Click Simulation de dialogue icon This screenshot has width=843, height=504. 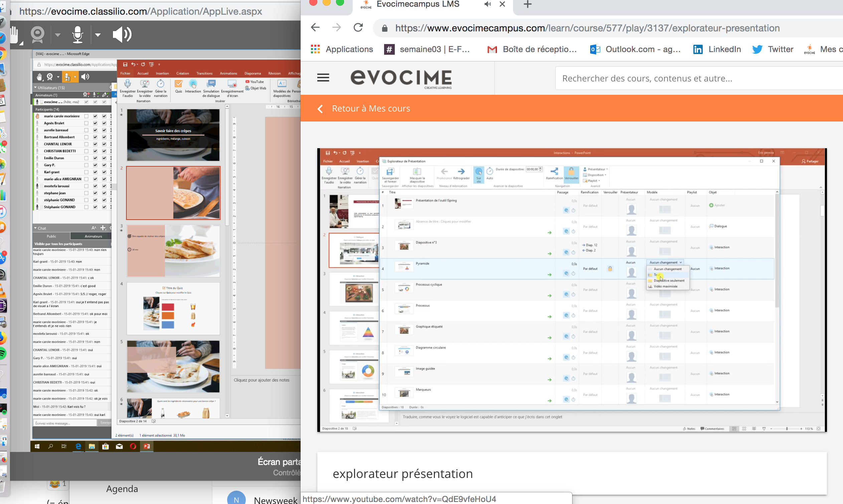pos(211,83)
